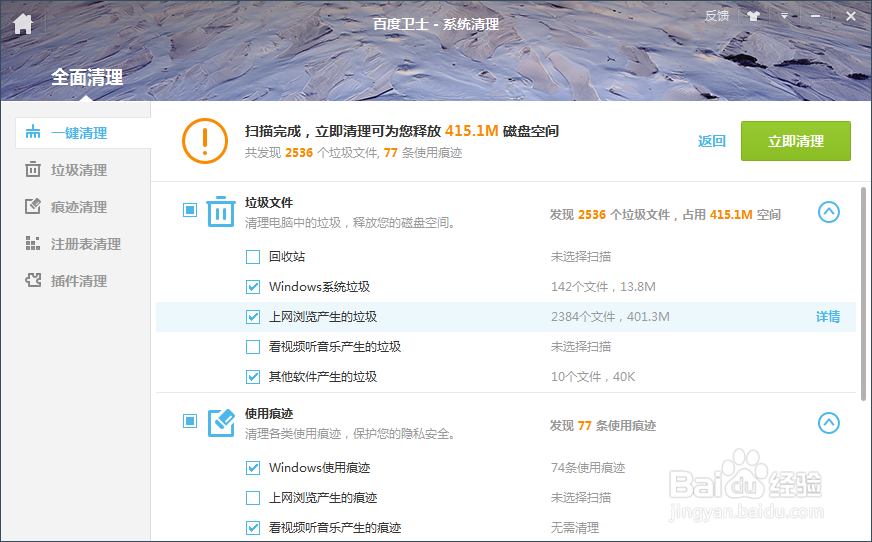872x542 pixels.
Task: Click the broom icon beside 一键清理
Action: (x=33, y=132)
